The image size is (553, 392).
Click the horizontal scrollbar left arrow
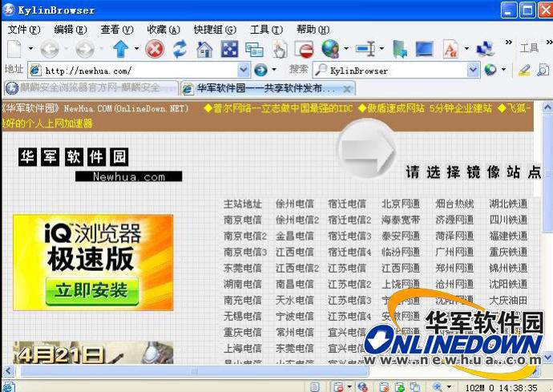9,371
